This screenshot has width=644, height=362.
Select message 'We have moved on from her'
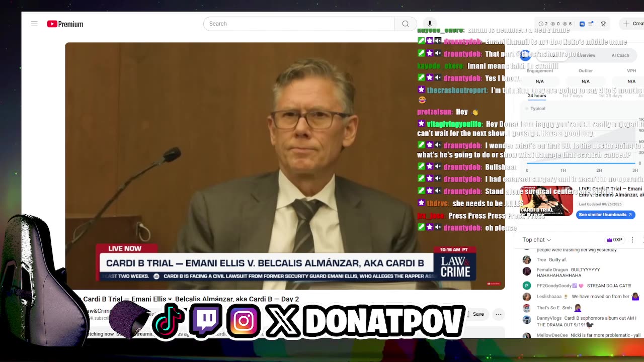point(600,297)
